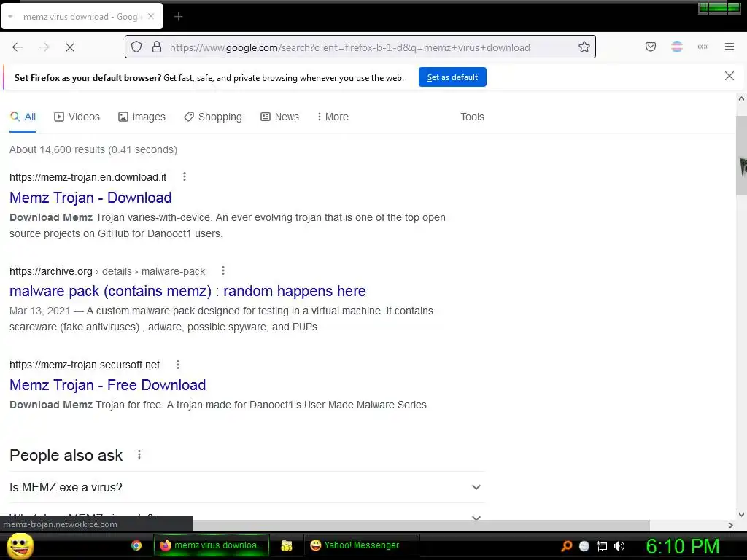Expand the More search categories menu

(x=333, y=117)
